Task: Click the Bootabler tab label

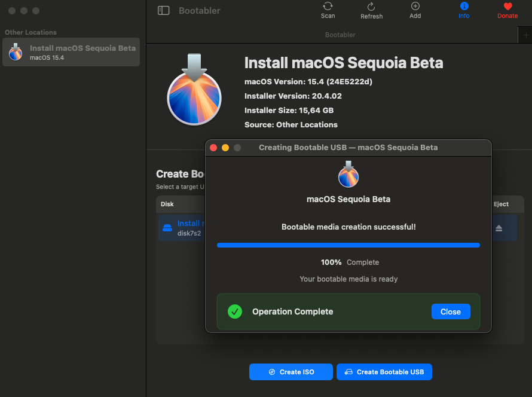Action: point(340,35)
